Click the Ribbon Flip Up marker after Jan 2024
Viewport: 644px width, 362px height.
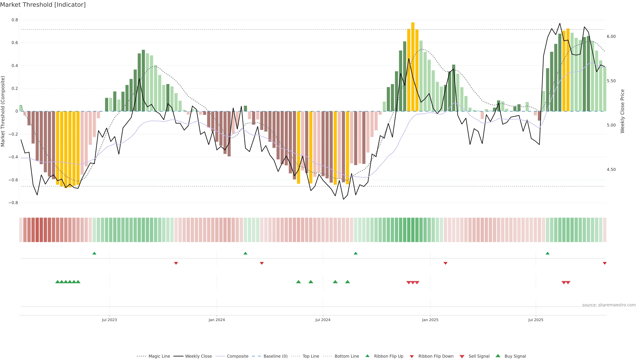(245, 253)
